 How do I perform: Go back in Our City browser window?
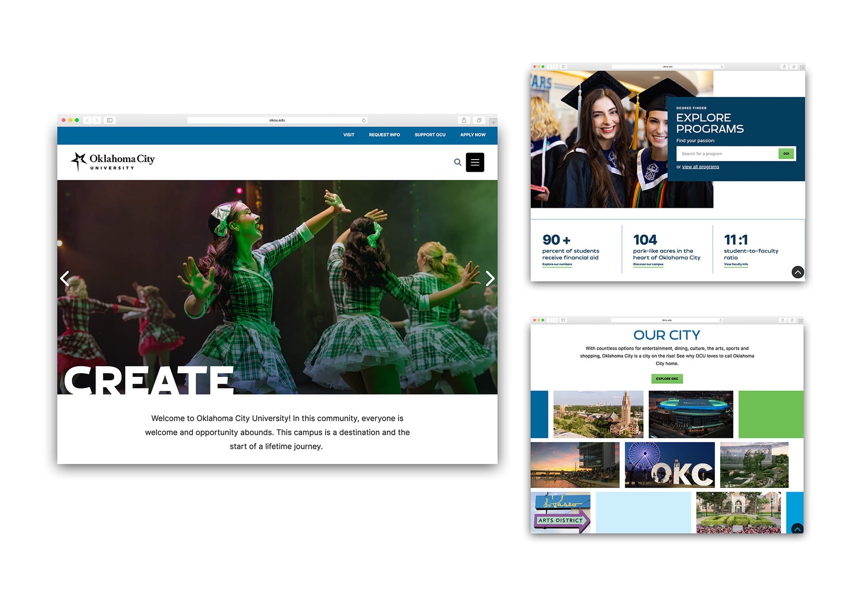(549, 320)
